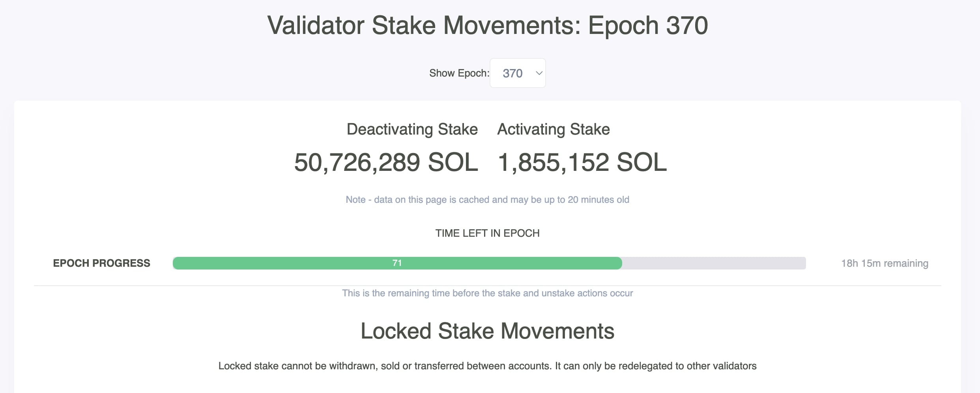
Task: Select the Deactivating Stake label
Action: pyautogui.click(x=412, y=129)
